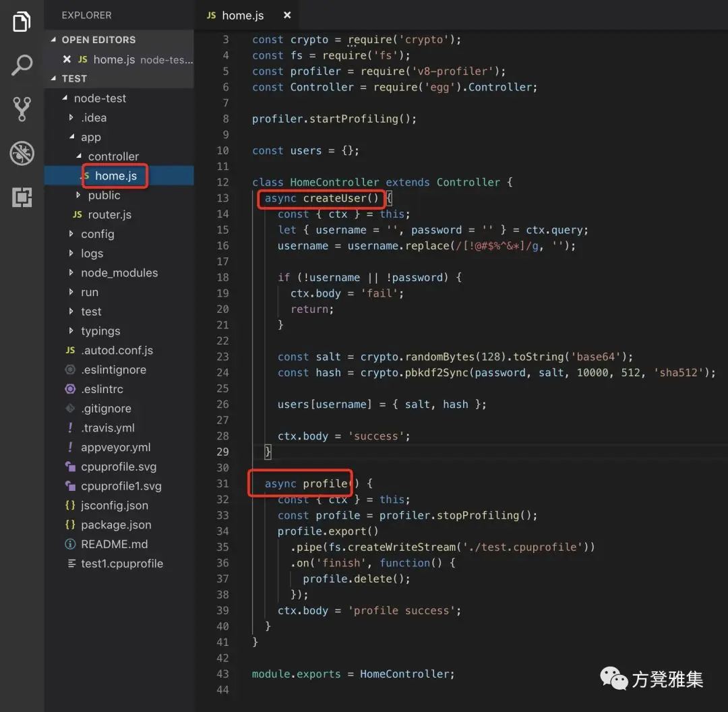Image resolution: width=728 pixels, height=712 pixels.
Task: Click closing brace on line 29
Action: 268,452
